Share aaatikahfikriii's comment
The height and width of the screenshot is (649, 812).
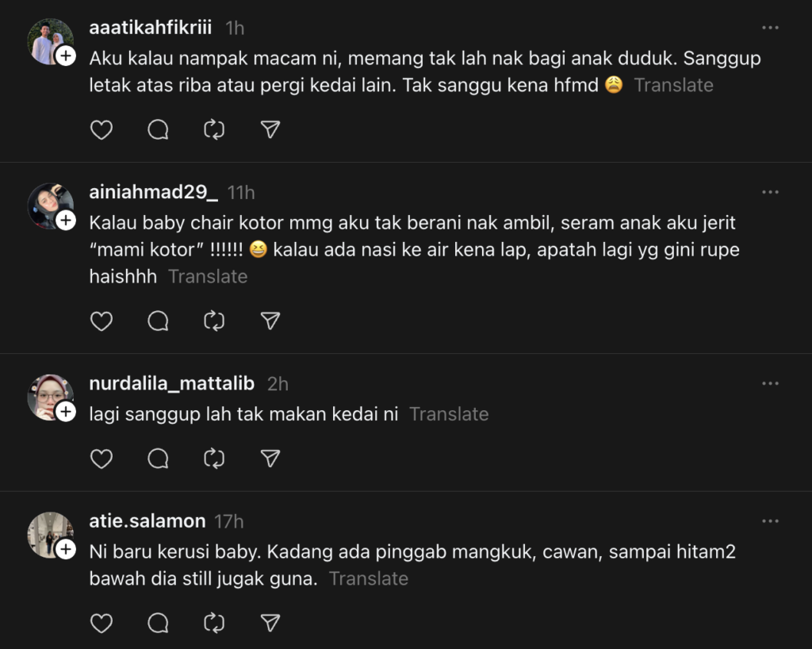[x=270, y=129]
